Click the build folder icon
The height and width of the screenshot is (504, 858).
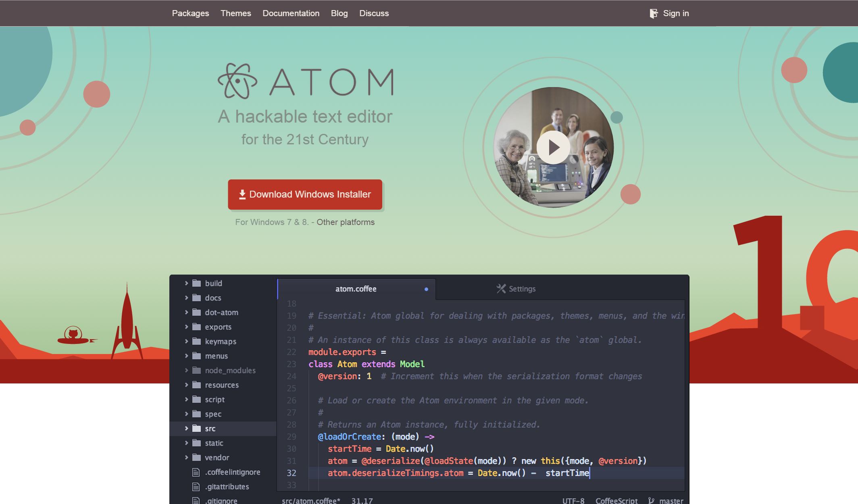(196, 283)
